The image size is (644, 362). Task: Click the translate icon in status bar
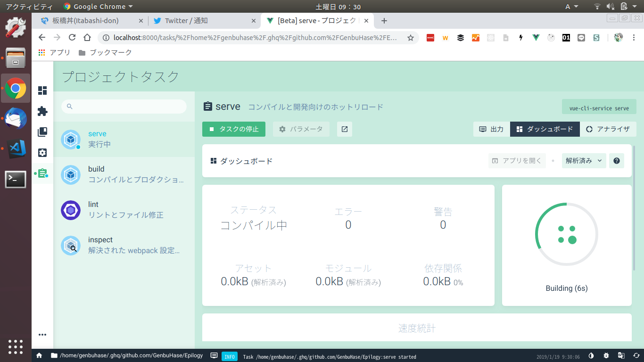[621, 356]
